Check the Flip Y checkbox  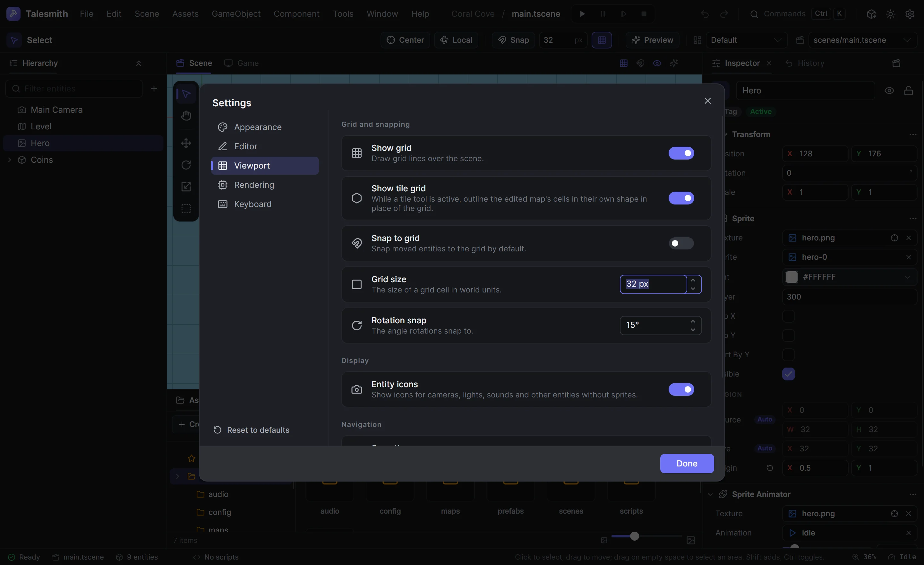pos(788,335)
